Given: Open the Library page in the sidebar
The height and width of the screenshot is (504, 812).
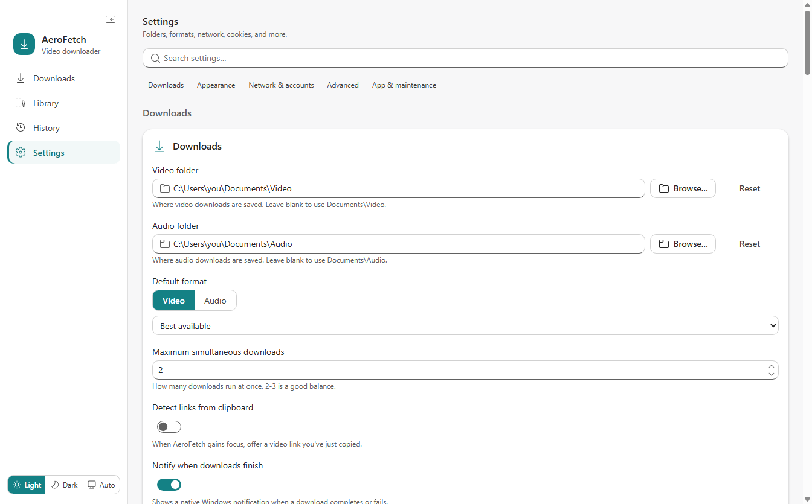Looking at the screenshot, I should pyautogui.click(x=63, y=103).
